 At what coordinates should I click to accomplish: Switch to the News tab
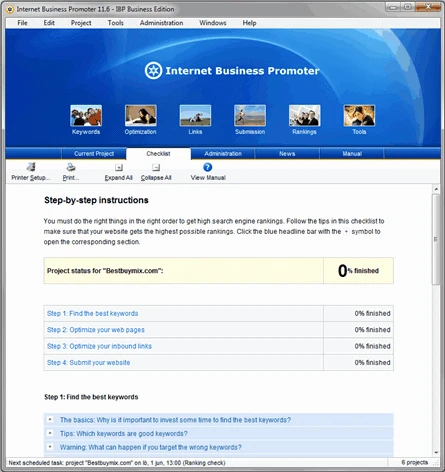(x=287, y=154)
